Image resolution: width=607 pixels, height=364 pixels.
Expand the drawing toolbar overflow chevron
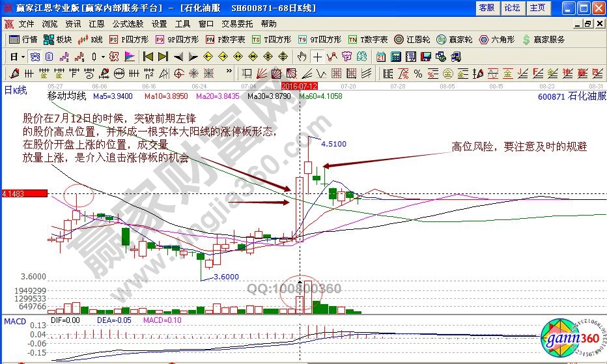pyautogui.click(x=229, y=73)
